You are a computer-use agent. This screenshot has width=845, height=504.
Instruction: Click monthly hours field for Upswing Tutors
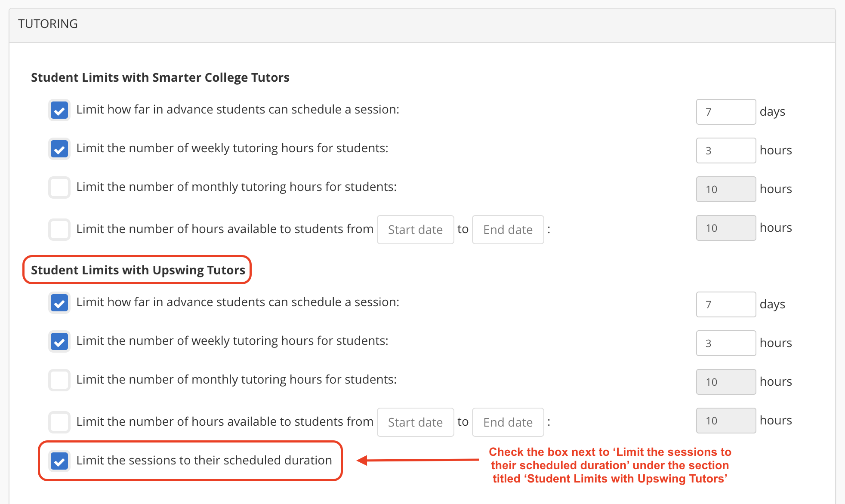click(726, 382)
